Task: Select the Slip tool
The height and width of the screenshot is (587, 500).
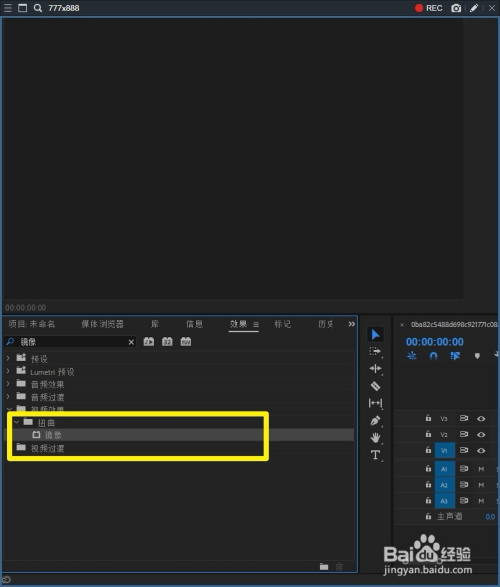Action: coord(375,403)
